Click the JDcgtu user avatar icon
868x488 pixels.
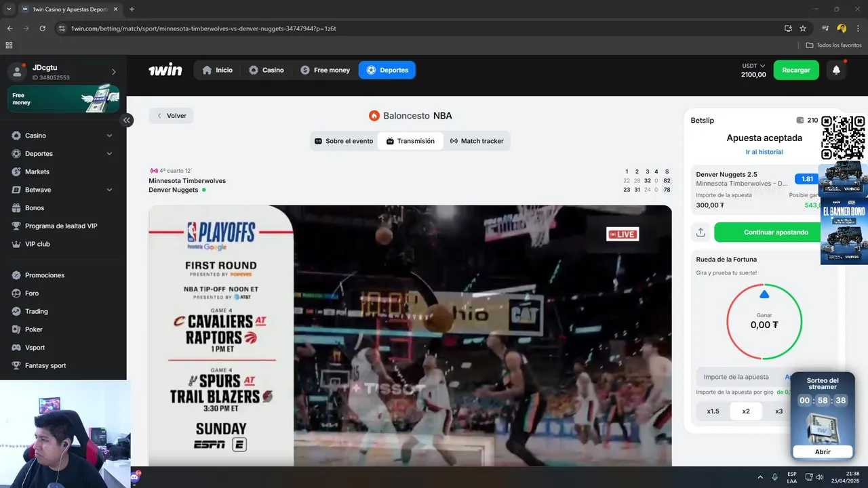tap(18, 72)
